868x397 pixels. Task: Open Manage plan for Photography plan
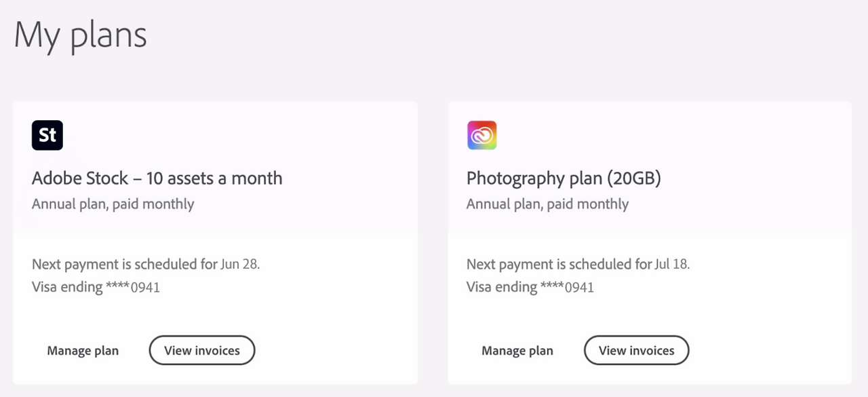(517, 351)
